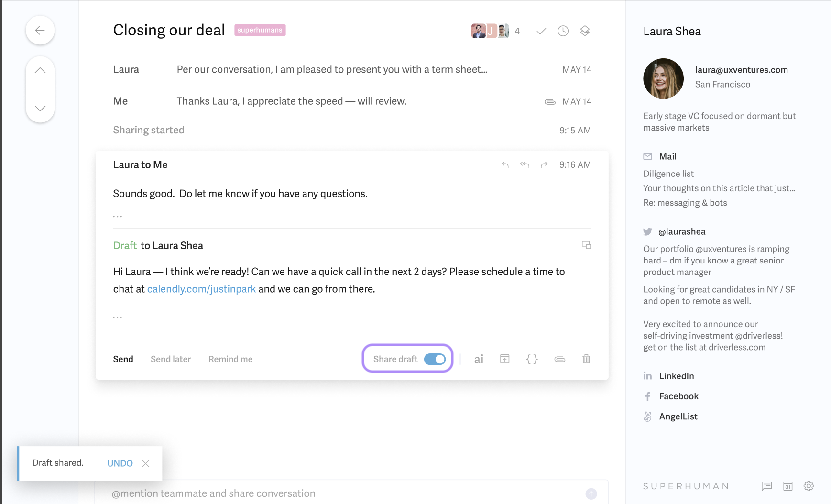Open the snooze clock icon
Screen dimensions: 831x504
(563, 31)
